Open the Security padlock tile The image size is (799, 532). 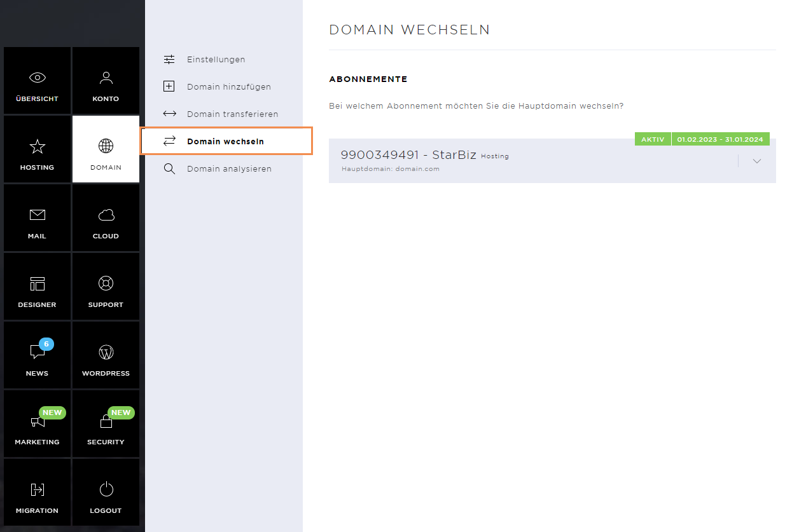click(106, 423)
